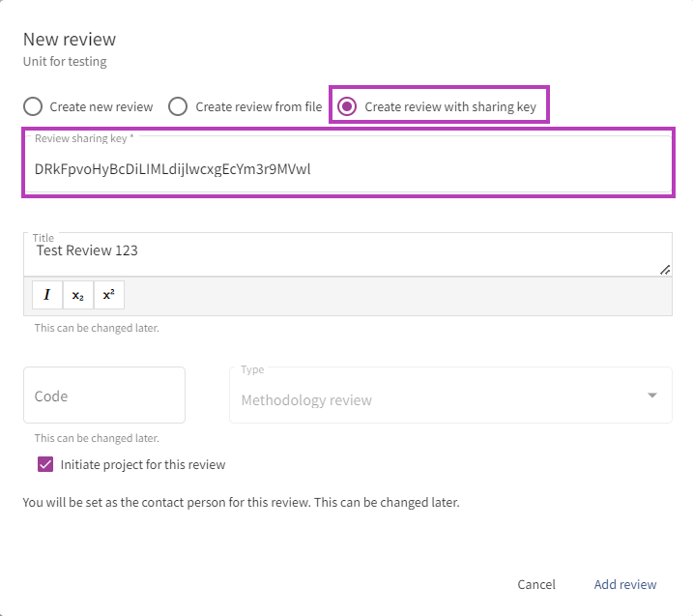Select the Create new review option
The height and width of the screenshot is (616, 693).
(x=33, y=106)
